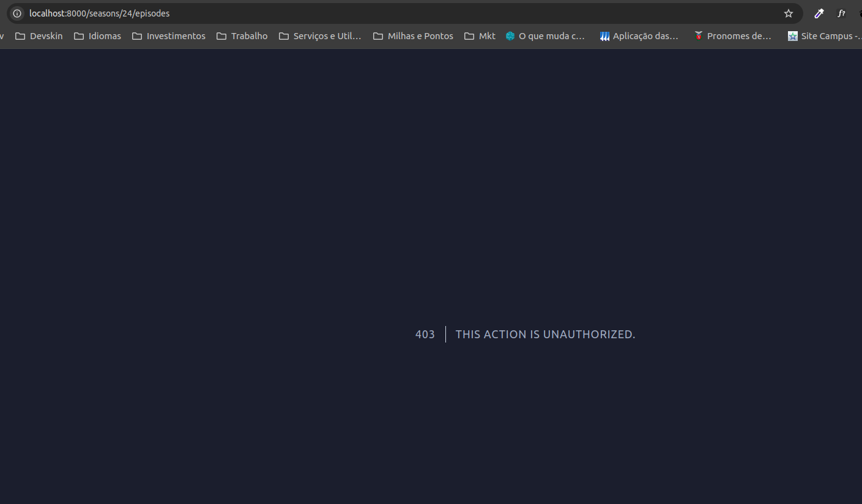This screenshot has width=862, height=504.
Task: Bookmark this page with the star icon
Action: [789, 13]
